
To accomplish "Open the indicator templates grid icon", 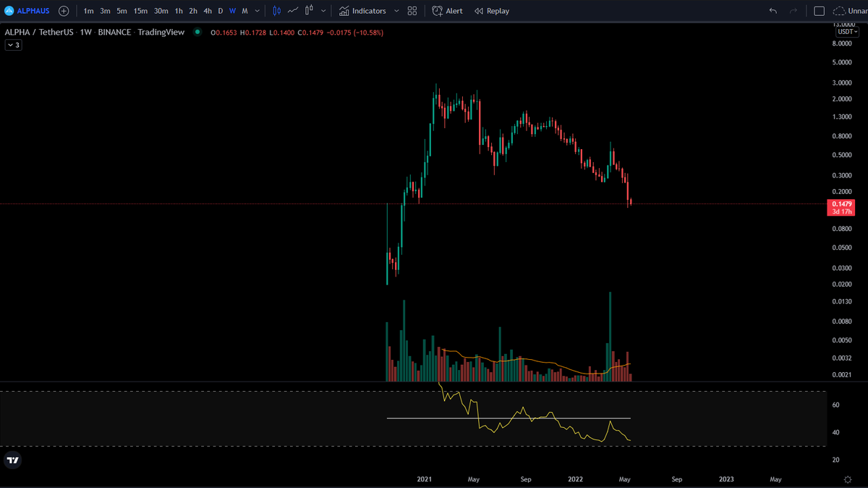I will tap(412, 11).
